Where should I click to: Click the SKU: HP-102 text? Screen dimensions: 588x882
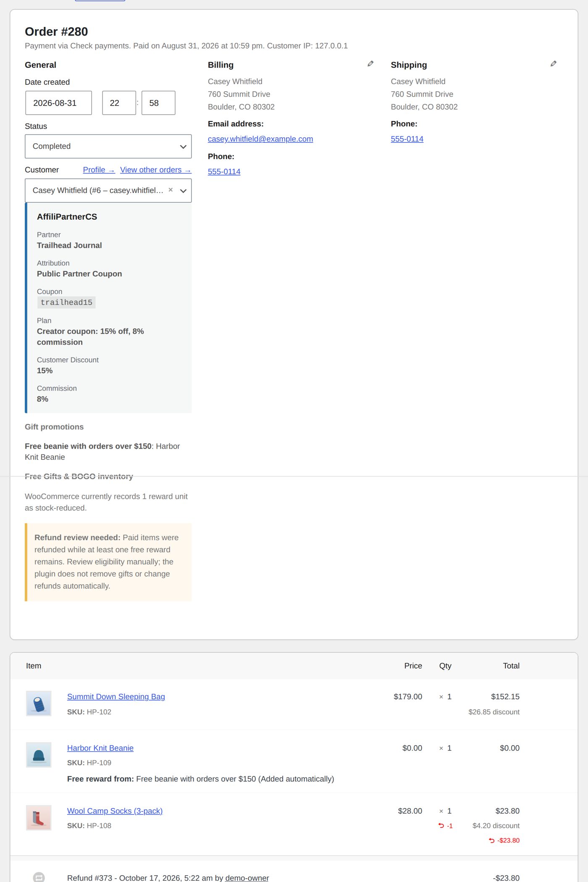pos(89,712)
